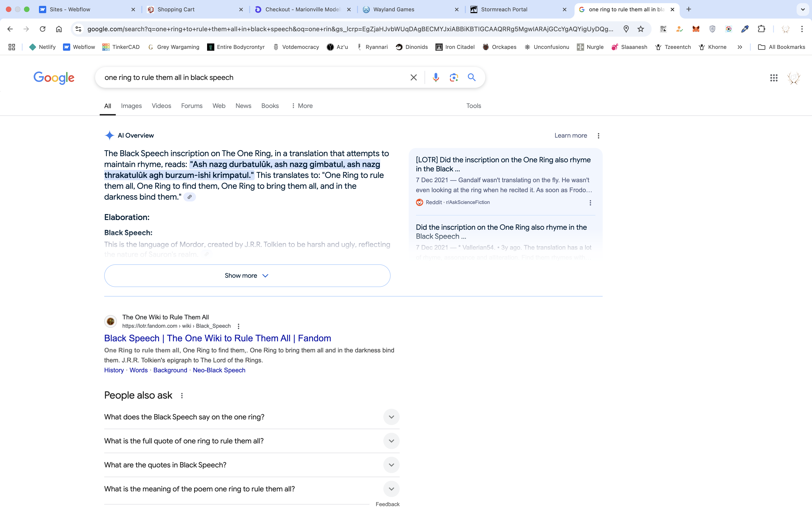Click the Tools button under the search bar
This screenshot has height=507, width=812.
(474, 106)
